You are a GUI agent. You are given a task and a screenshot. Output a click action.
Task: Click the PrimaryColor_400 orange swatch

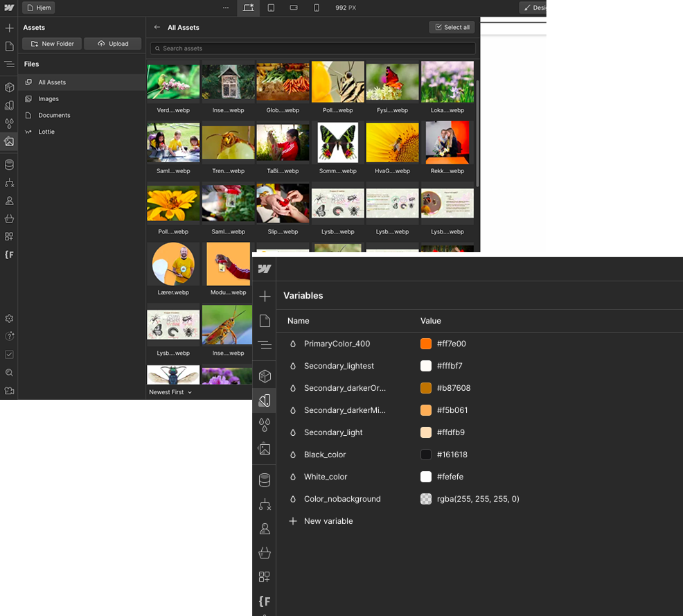[426, 344]
